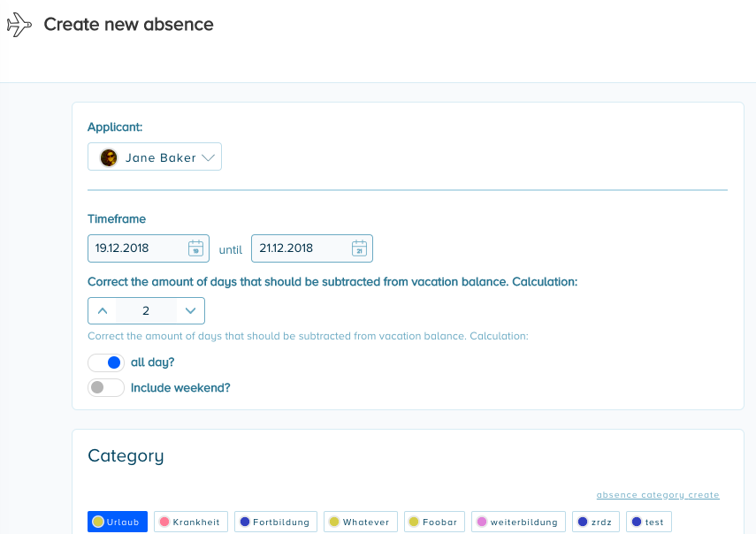Pick the test category
The width and height of the screenshot is (756, 534).
point(649,522)
